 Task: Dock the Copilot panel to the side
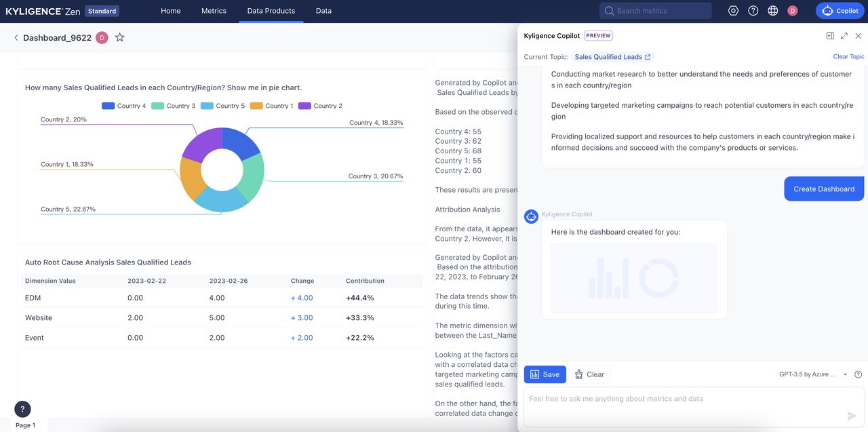tap(830, 35)
